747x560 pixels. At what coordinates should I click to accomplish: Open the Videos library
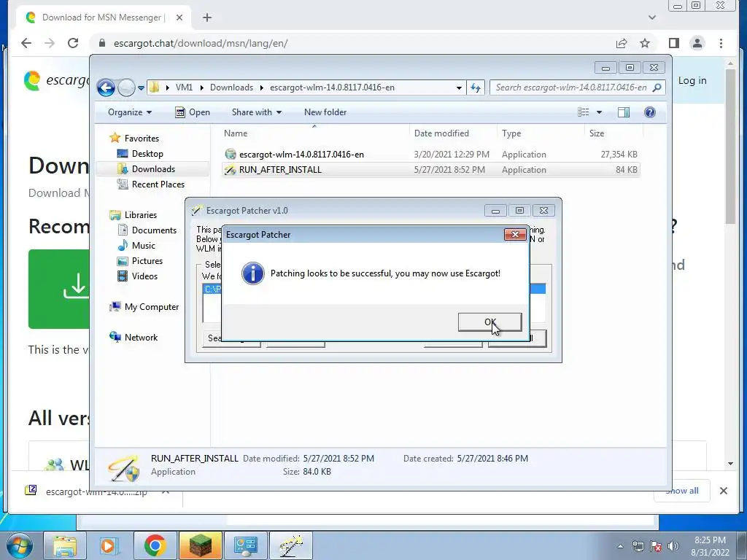144,276
